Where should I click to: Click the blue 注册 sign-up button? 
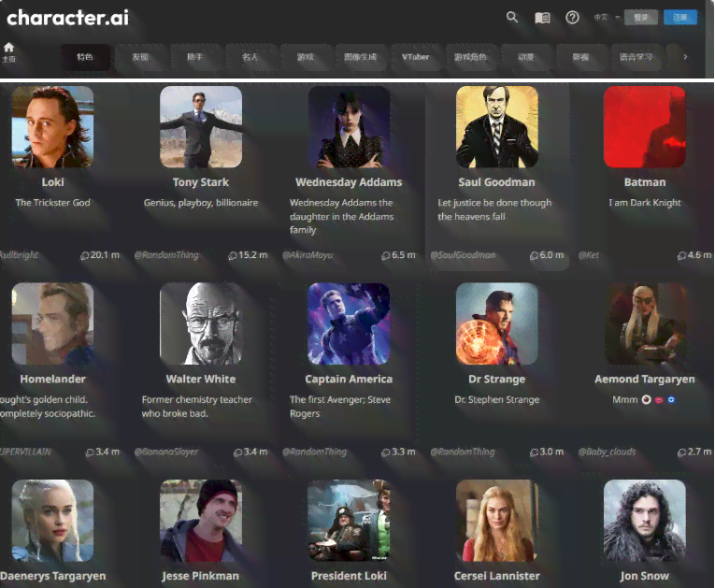point(680,18)
